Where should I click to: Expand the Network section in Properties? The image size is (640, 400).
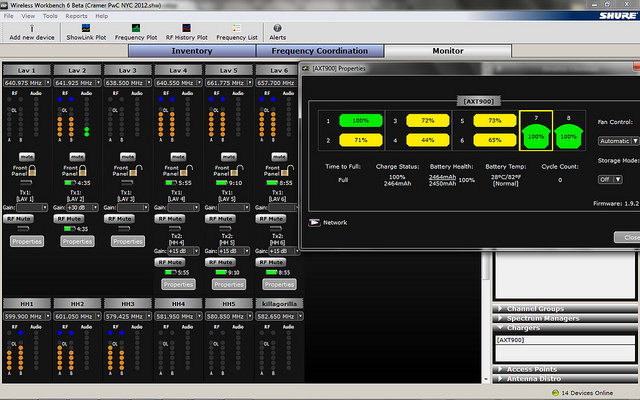tap(314, 222)
